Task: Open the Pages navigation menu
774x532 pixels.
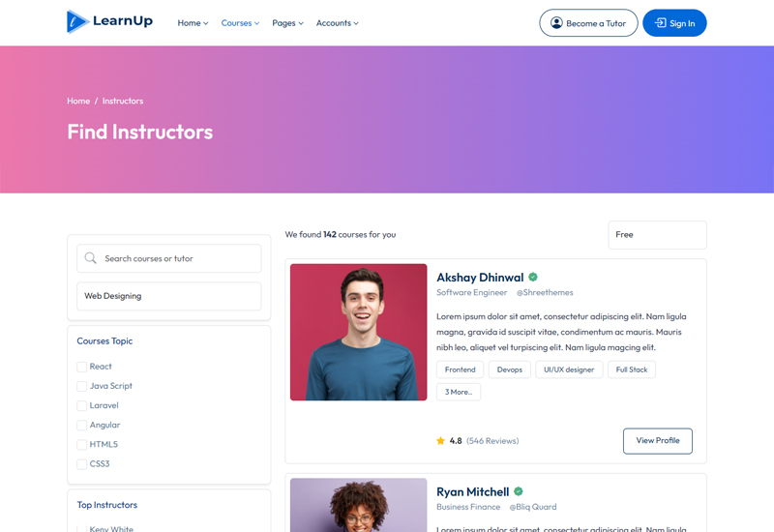Action: click(287, 23)
